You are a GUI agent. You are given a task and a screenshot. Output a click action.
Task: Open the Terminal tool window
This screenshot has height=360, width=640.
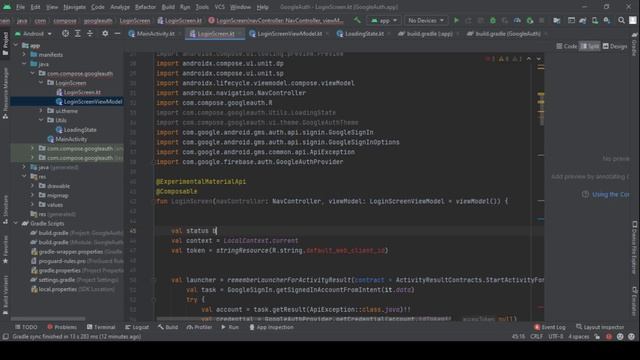101,327
